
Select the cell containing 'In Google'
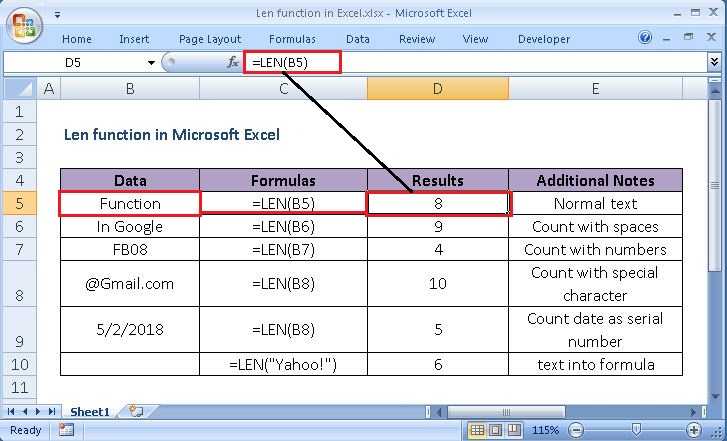(130, 227)
